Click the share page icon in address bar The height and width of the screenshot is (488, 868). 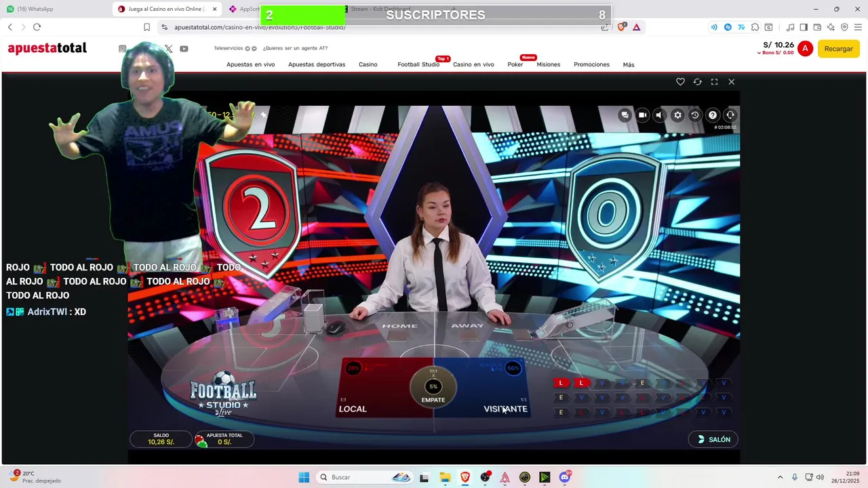click(604, 27)
